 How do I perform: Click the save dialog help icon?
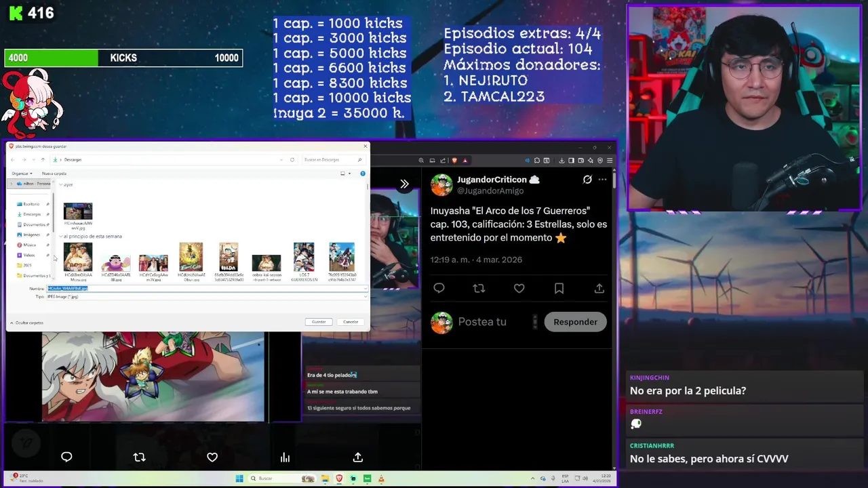[363, 174]
